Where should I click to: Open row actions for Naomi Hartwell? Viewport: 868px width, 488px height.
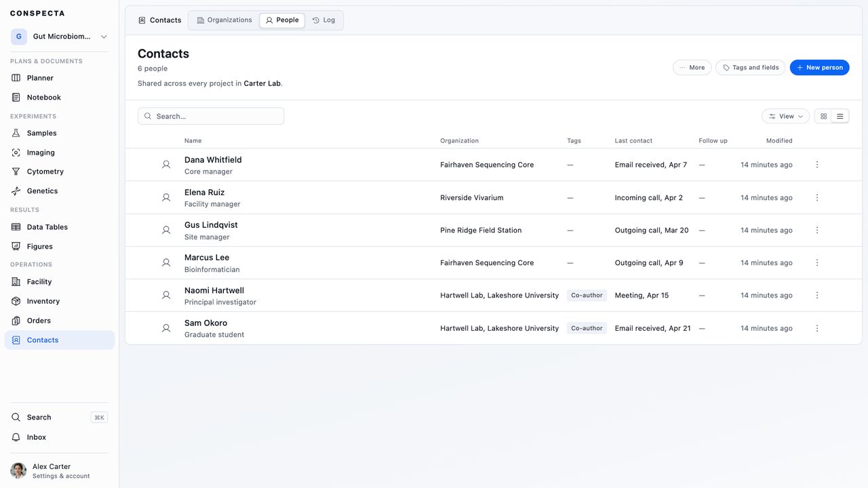pos(817,296)
